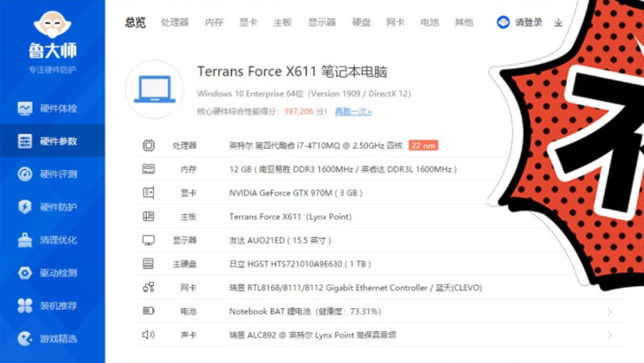Click the 397,206 score value
This screenshot has width=644, height=363.
(299, 112)
